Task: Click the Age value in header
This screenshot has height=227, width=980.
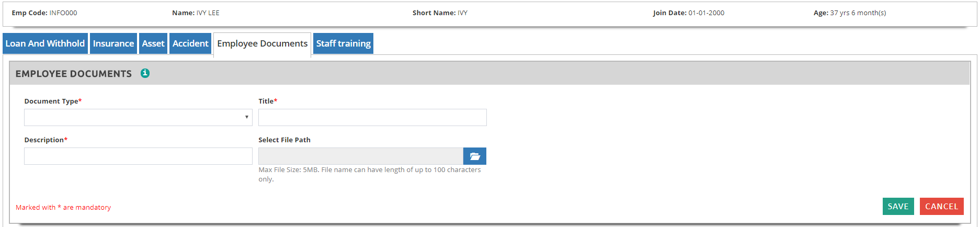Action: click(x=858, y=13)
